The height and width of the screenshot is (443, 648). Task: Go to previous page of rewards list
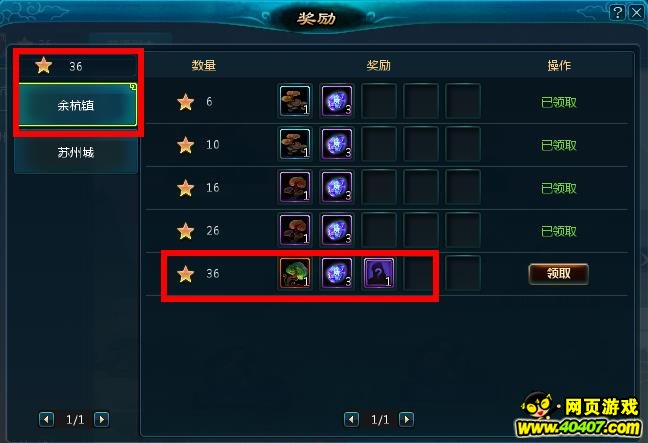click(351, 419)
